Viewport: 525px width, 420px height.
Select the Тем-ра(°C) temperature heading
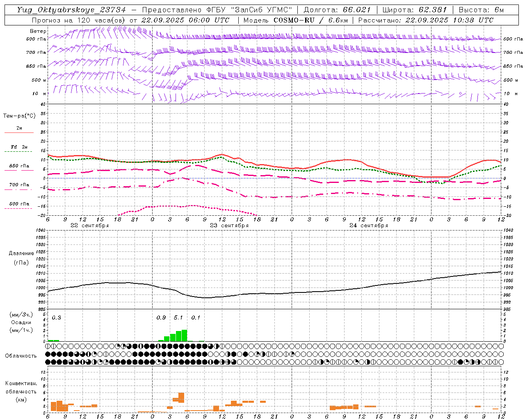click(19, 116)
